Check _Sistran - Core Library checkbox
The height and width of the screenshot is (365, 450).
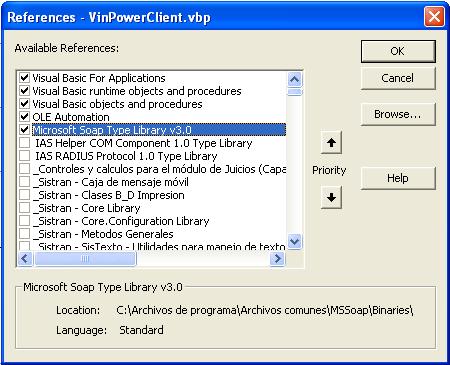click(24, 208)
